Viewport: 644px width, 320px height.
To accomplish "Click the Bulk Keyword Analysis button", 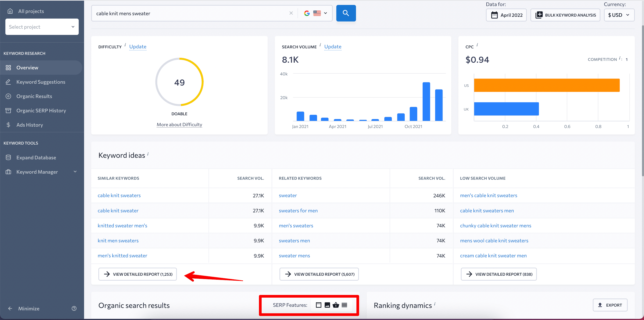I will click(565, 15).
